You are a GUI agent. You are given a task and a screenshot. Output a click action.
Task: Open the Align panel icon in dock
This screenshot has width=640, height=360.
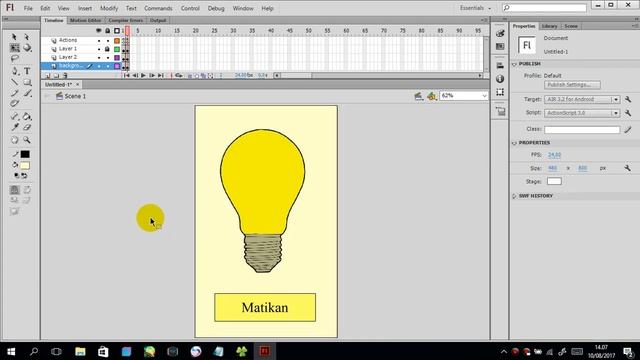pyautogui.click(x=500, y=66)
